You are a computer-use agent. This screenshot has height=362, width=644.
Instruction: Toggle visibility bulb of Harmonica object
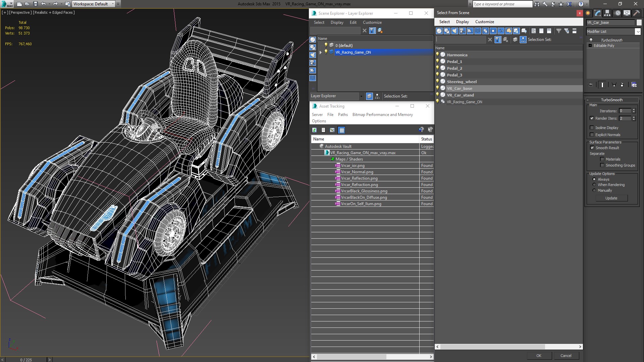[437, 54]
